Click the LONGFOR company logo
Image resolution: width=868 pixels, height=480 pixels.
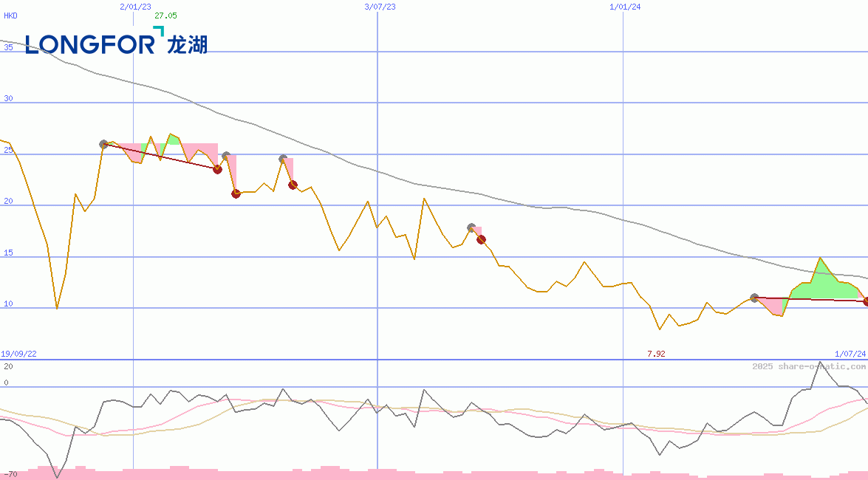click(116, 41)
